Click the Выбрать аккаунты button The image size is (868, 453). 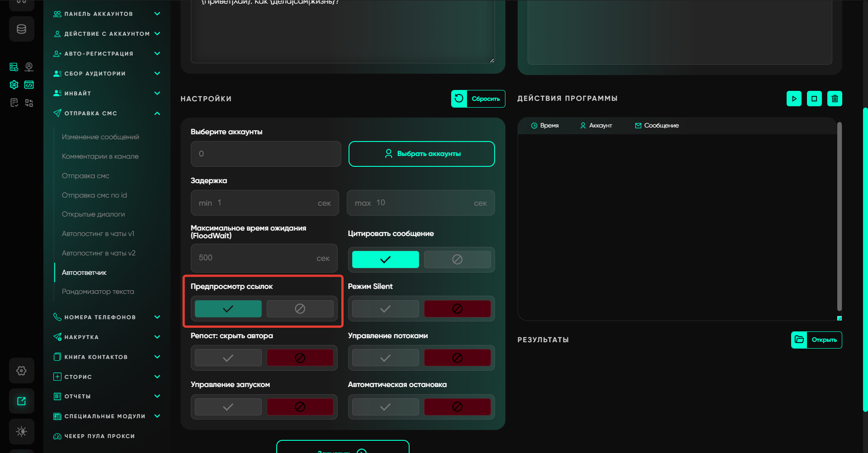point(421,154)
